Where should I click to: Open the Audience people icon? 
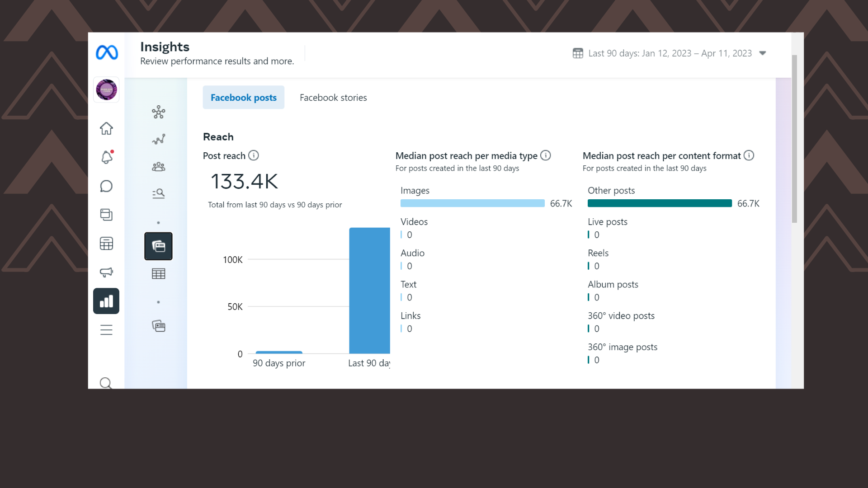point(158,167)
